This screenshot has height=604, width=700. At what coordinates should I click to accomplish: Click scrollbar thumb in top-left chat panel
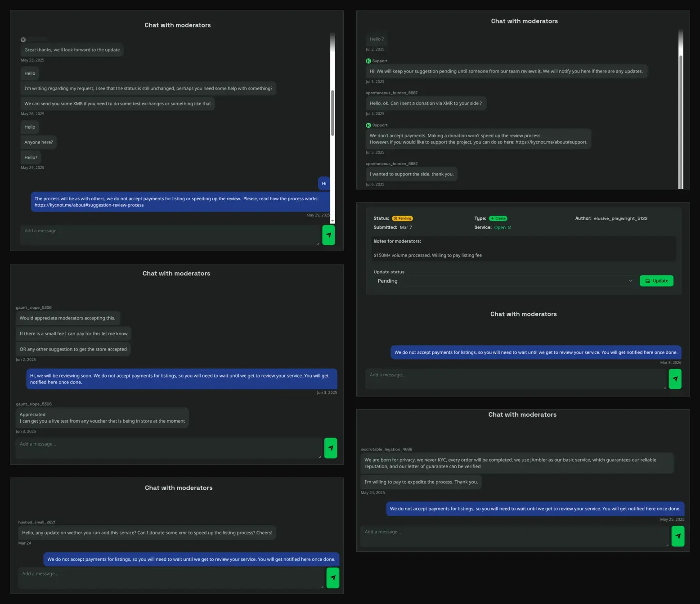332,113
